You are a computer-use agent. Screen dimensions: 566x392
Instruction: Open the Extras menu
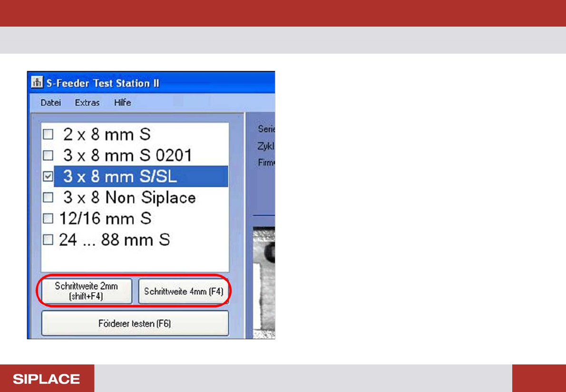[87, 103]
